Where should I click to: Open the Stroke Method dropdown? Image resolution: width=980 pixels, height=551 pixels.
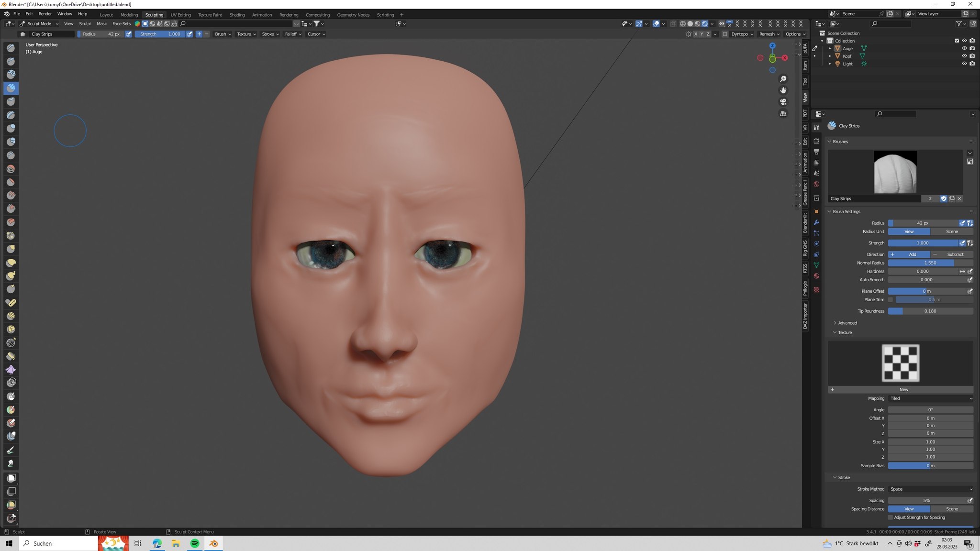931,489
